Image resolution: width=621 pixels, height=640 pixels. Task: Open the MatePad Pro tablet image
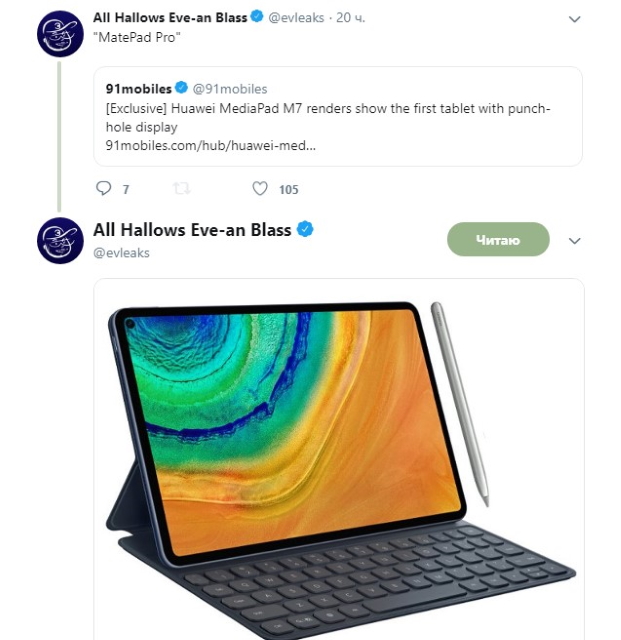[x=339, y=459]
